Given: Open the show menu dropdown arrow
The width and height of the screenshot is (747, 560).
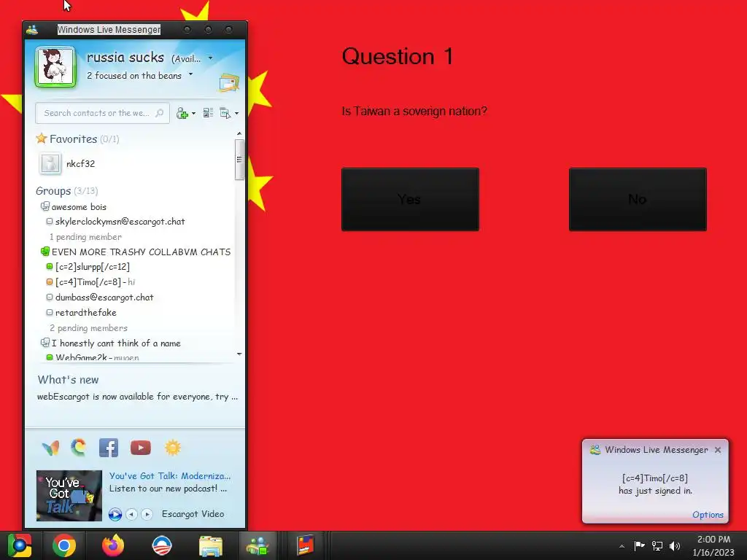Looking at the screenshot, I should click(237, 113).
